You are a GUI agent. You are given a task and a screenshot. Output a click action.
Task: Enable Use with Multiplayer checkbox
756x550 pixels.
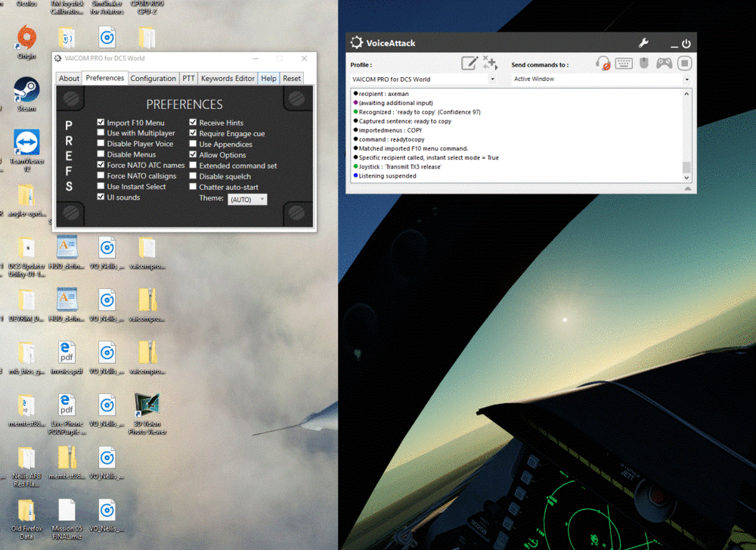click(x=101, y=133)
